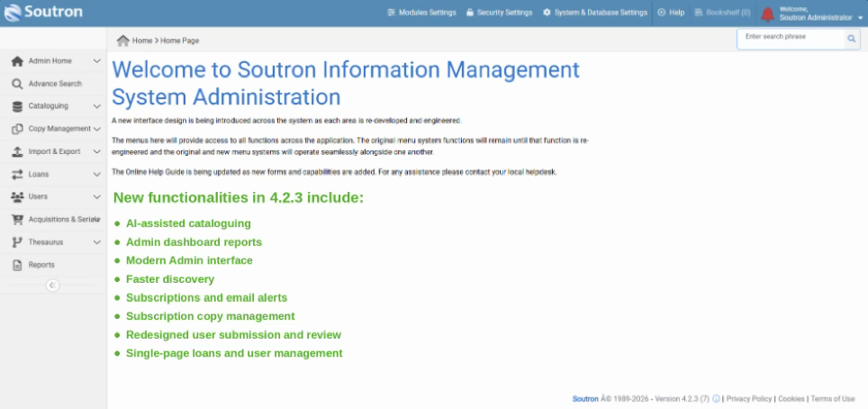Expand the Thesaurus chevron
868x409 pixels.
(x=97, y=242)
